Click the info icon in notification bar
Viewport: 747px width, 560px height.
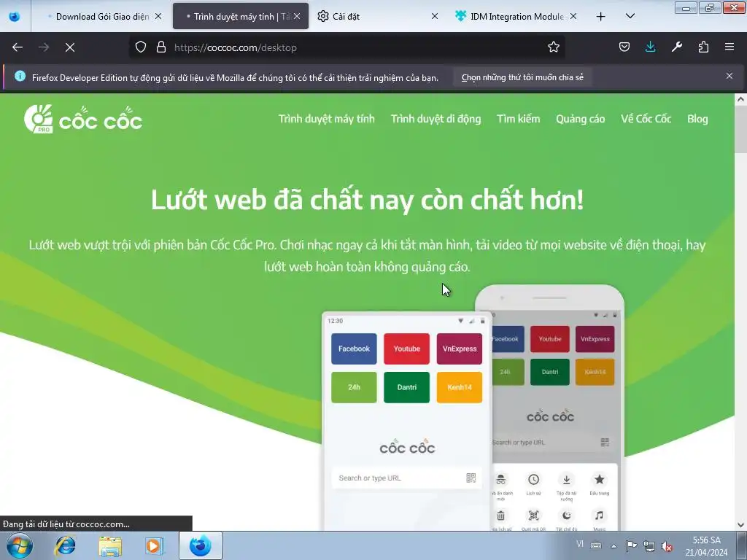pyautogui.click(x=20, y=76)
